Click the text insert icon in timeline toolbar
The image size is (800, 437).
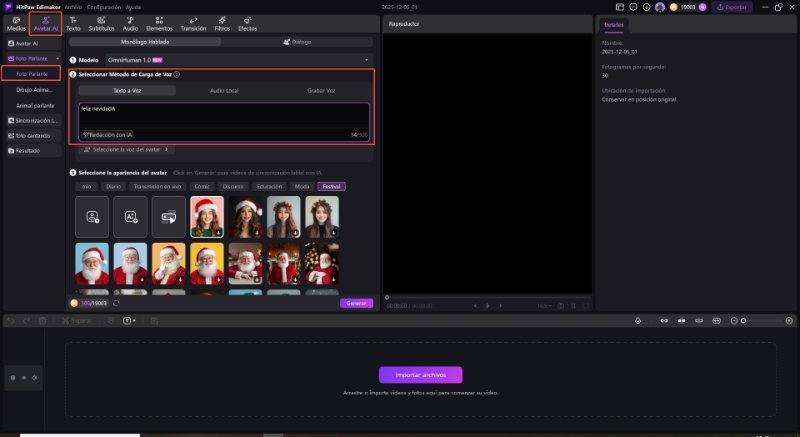(129, 321)
